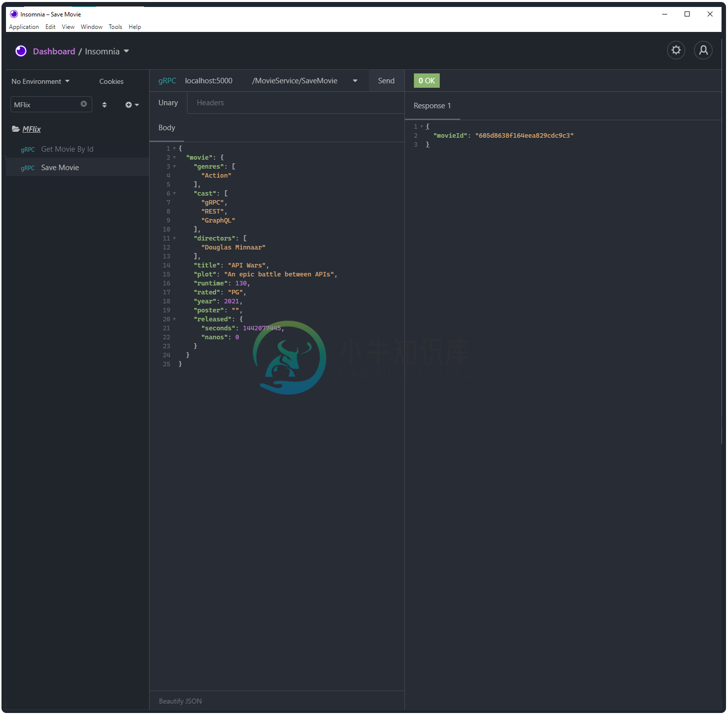Image resolution: width=728 pixels, height=715 pixels.
Task: Open the Window menu
Action: pyautogui.click(x=92, y=27)
